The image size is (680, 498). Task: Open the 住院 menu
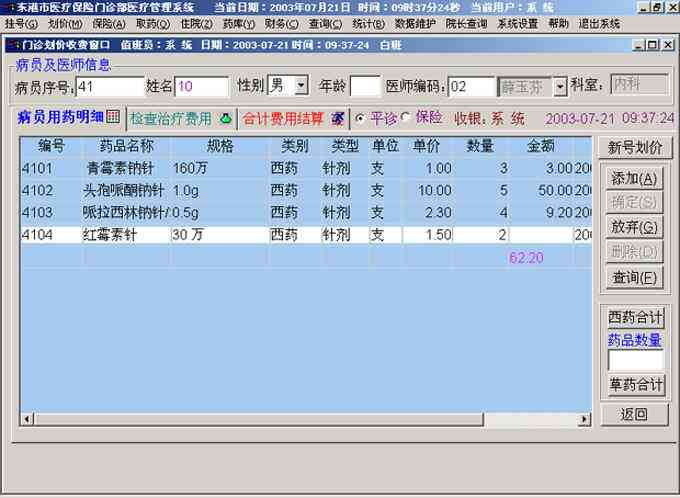(x=196, y=23)
